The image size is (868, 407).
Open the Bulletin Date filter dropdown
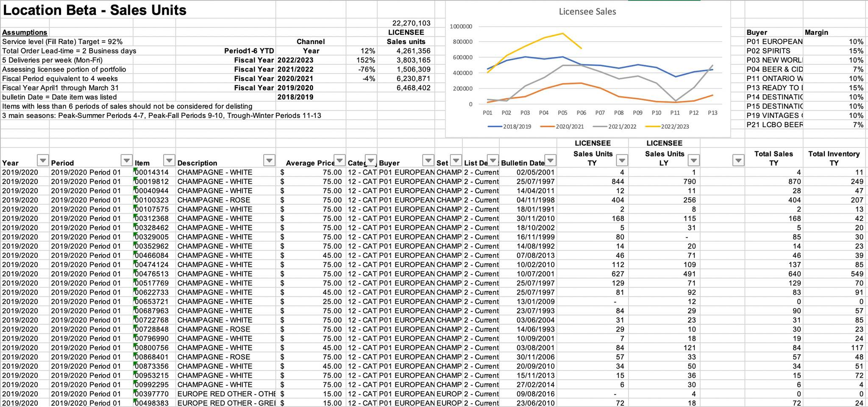[550, 160]
